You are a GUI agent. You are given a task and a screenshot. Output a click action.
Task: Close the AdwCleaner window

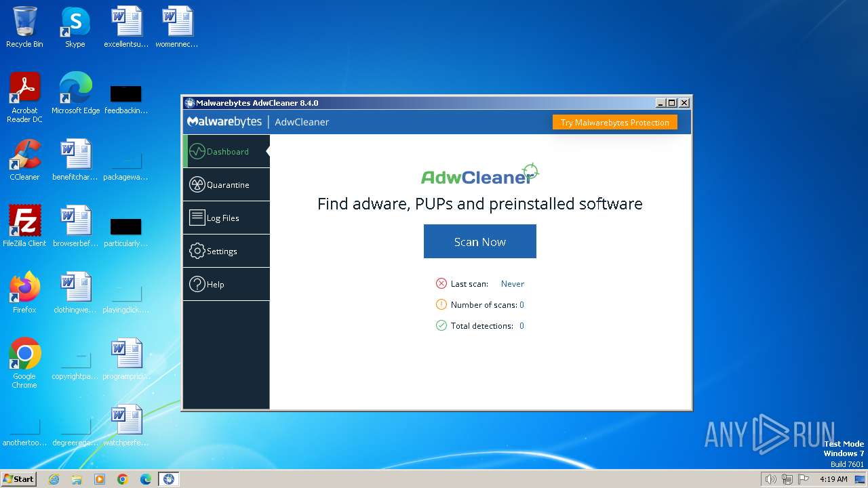pos(684,103)
